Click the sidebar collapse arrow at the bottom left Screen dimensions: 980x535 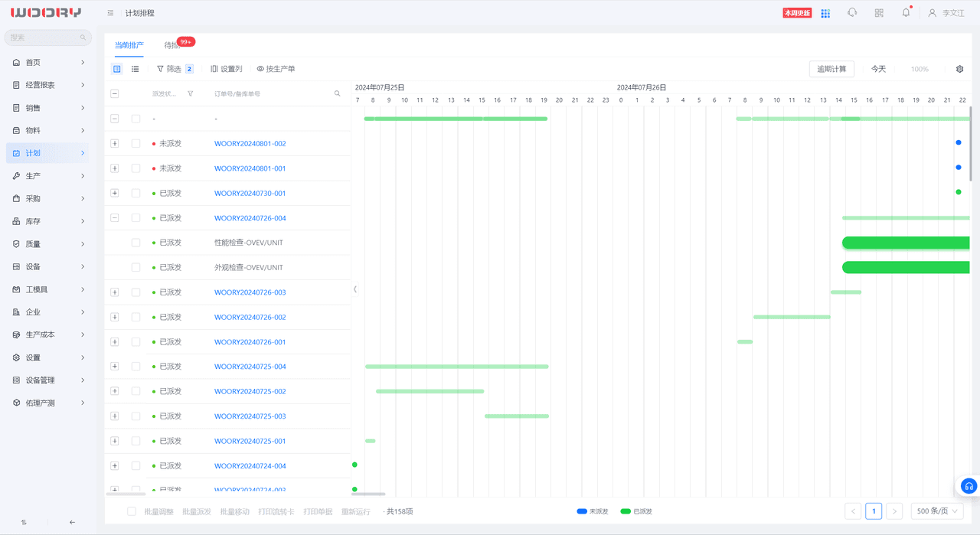point(73,522)
